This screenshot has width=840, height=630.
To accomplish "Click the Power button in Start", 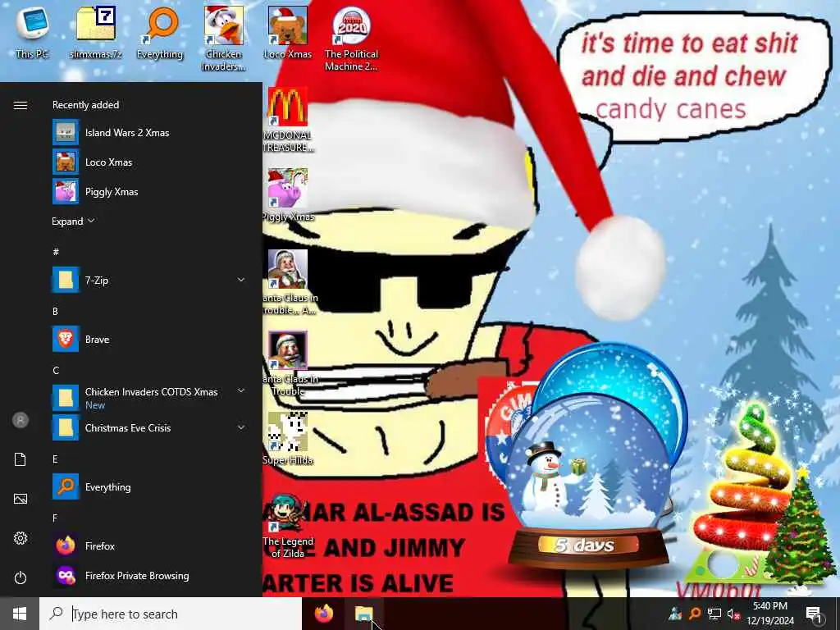I will [21, 577].
